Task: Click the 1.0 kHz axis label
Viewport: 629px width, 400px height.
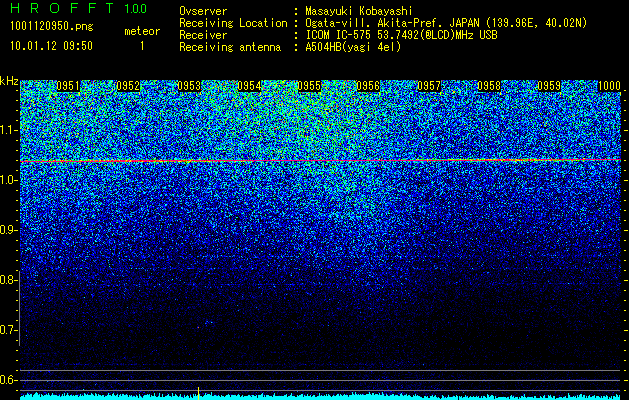Action: point(8,180)
